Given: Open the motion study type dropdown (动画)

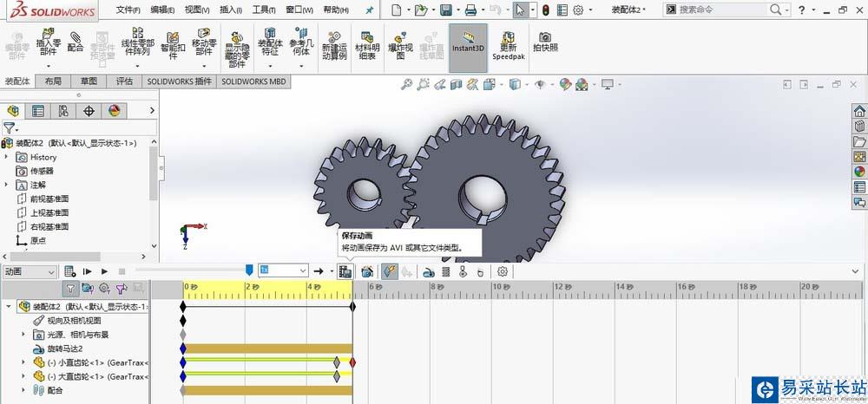Looking at the screenshot, I should (x=29, y=271).
